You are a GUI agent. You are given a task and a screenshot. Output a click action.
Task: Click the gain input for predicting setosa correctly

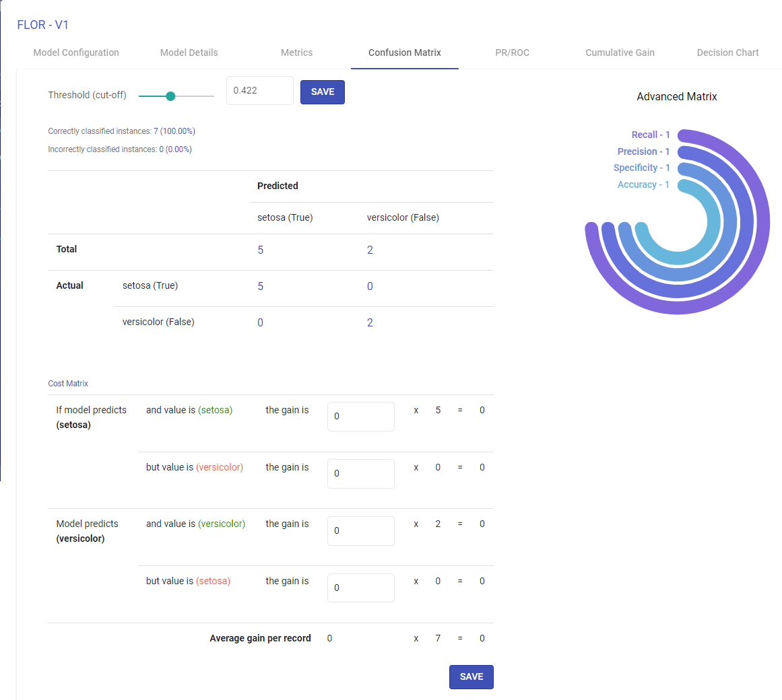coord(360,416)
